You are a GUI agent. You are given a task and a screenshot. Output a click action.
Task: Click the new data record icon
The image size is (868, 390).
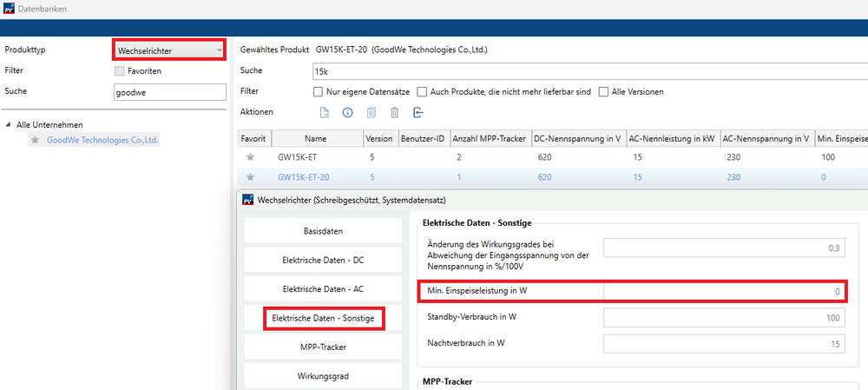tap(325, 112)
